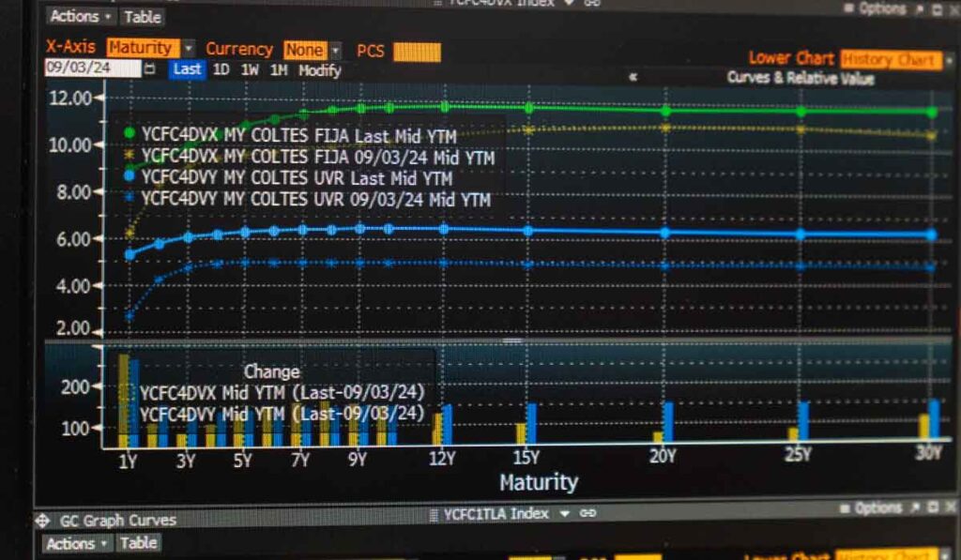Expand the X-Axis Maturity dropdown
The height and width of the screenshot is (560, 961).
[x=190, y=48]
